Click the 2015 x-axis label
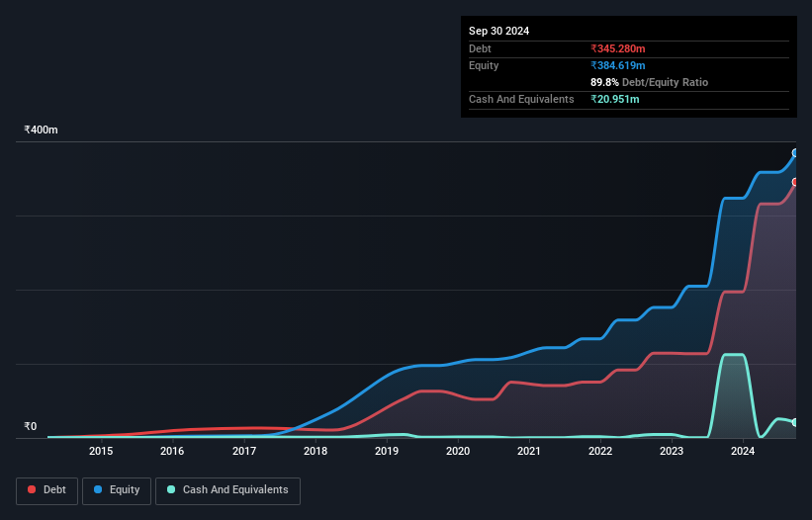The height and width of the screenshot is (520, 812). click(x=101, y=451)
